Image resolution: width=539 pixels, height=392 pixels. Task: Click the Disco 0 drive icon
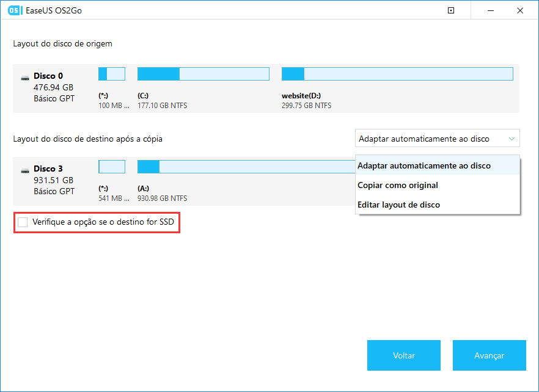click(x=25, y=78)
